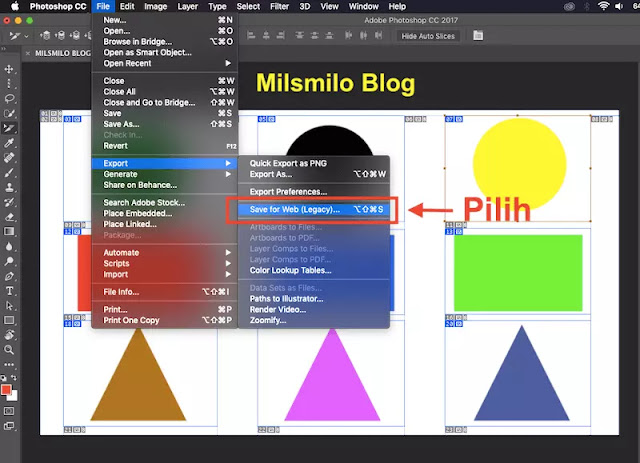Open the Export submenu item
640x463 pixels.
pos(165,163)
